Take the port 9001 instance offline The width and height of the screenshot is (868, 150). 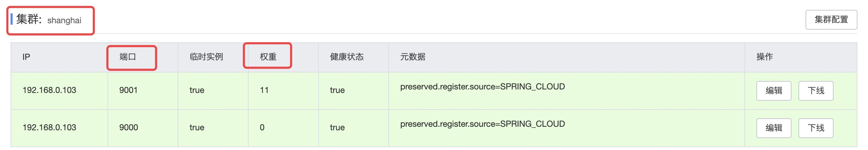[x=815, y=91]
